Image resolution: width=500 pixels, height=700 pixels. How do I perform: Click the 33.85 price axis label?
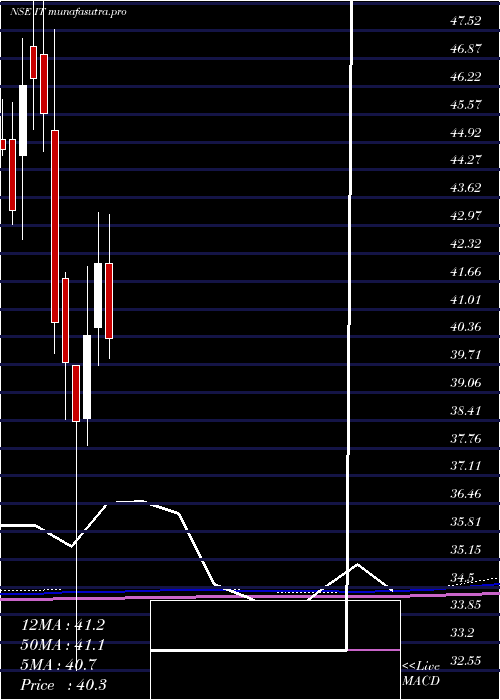(465, 605)
